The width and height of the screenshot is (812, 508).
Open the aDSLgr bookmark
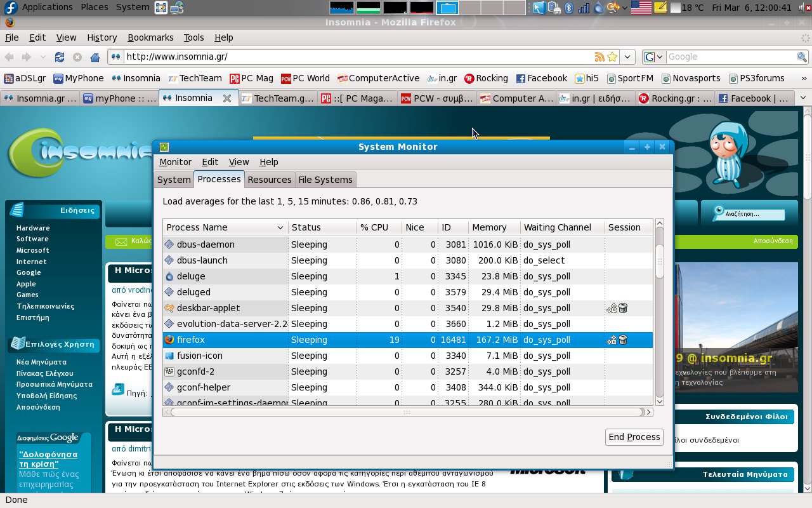click(x=25, y=78)
